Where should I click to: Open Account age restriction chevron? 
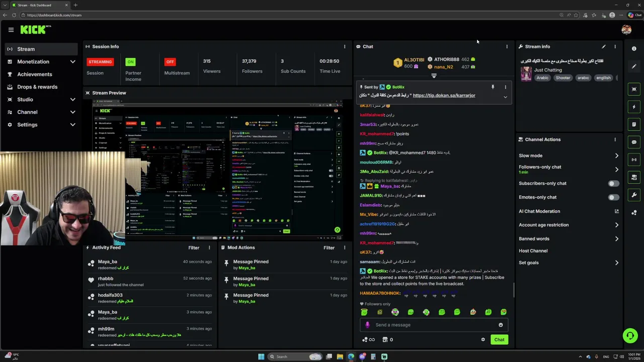coord(616,225)
